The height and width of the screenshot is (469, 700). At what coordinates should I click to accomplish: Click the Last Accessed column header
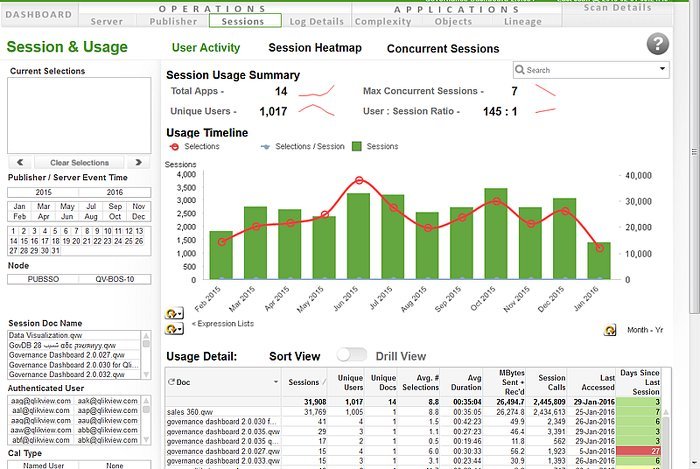click(592, 382)
